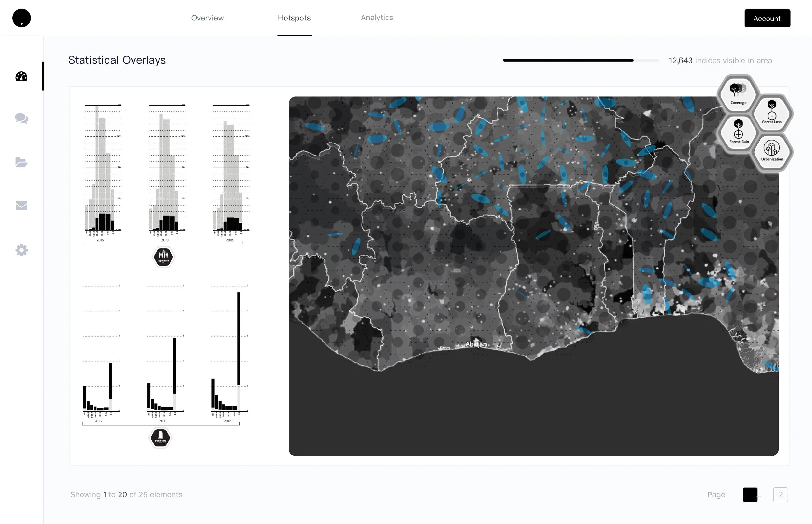The width and height of the screenshot is (812, 524).
Task: Toggle the Forest Loss overlay hexagon
Action: (771, 113)
